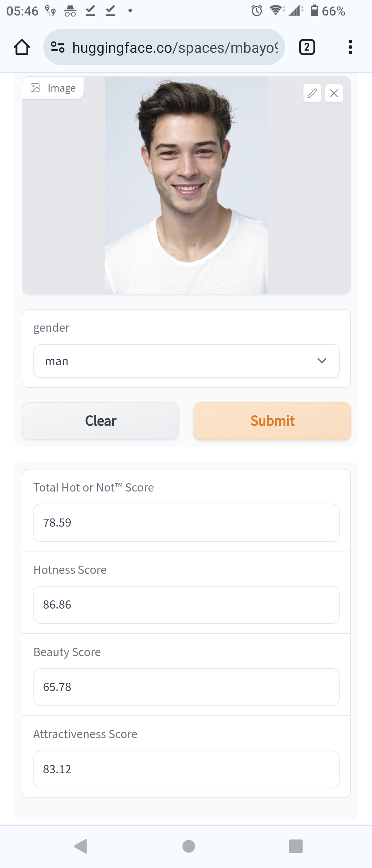The height and width of the screenshot is (868, 372).
Task: Open the site info icon in address bar
Action: [x=58, y=47]
